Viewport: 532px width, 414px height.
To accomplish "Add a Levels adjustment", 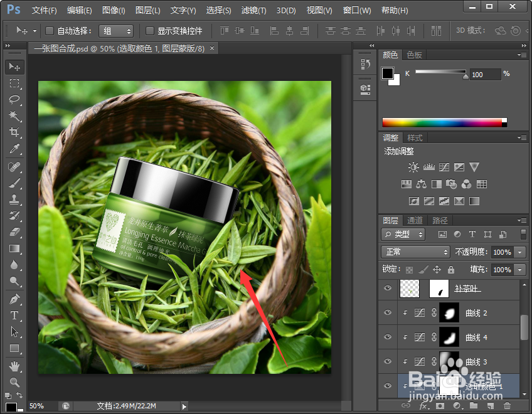I will tap(429, 167).
